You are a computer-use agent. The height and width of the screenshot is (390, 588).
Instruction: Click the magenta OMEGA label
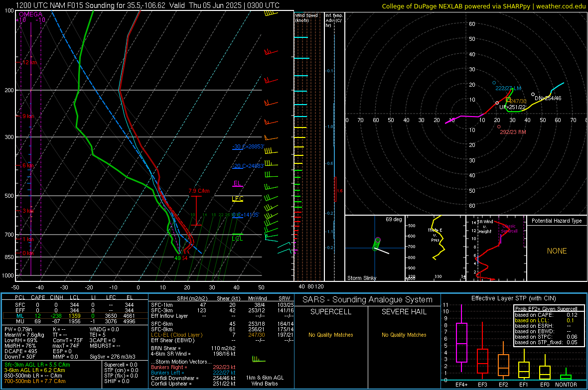point(31,14)
